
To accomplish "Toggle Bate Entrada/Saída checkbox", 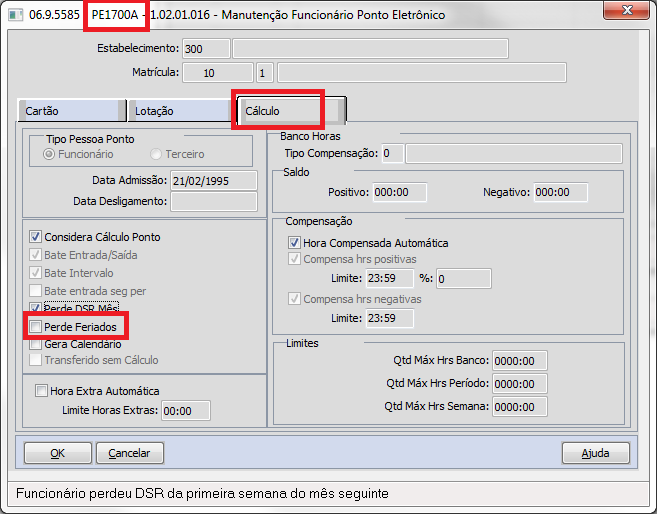I will click(36, 255).
